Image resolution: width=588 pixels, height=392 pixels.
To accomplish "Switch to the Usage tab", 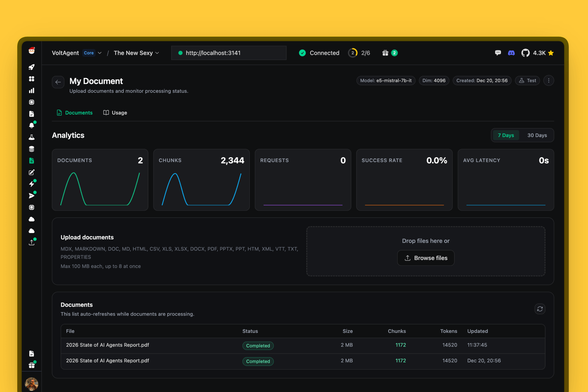I will [115, 112].
